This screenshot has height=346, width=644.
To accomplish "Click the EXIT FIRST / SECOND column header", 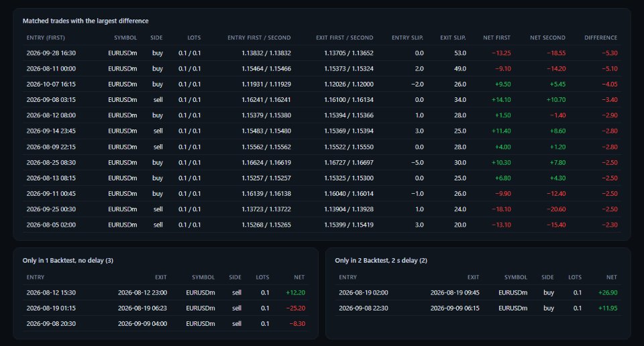I will pos(344,38).
